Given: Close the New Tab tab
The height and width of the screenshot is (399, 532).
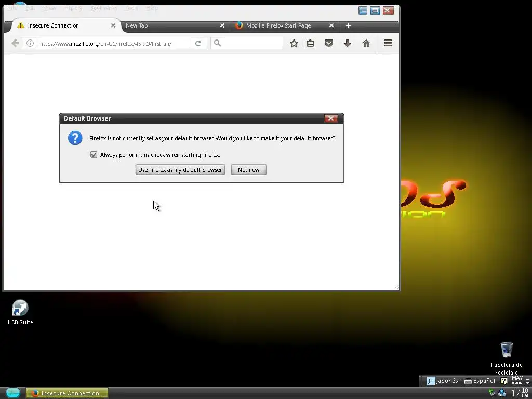Looking at the screenshot, I should pyautogui.click(x=222, y=25).
